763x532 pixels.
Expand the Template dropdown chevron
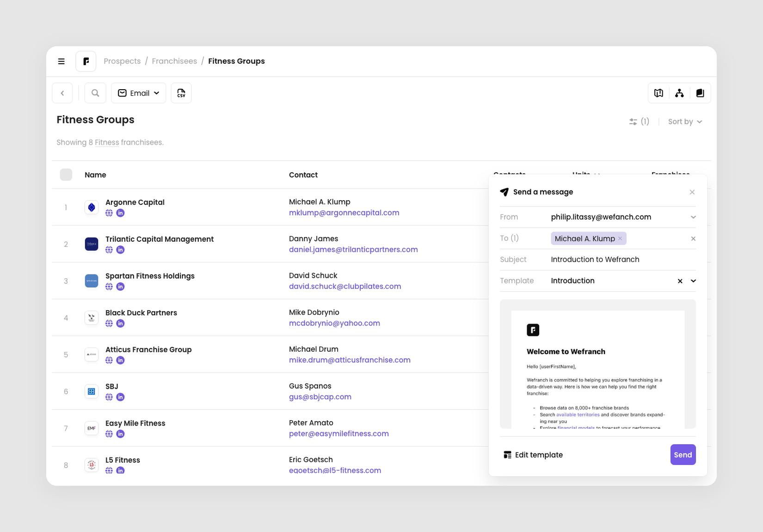tap(693, 281)
